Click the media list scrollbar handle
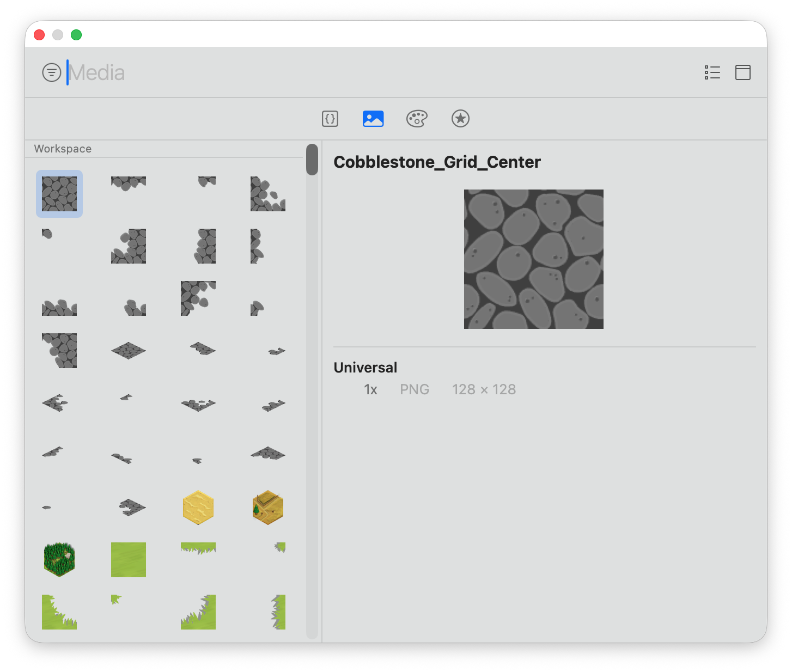792x672 pixels. point(312,160)
